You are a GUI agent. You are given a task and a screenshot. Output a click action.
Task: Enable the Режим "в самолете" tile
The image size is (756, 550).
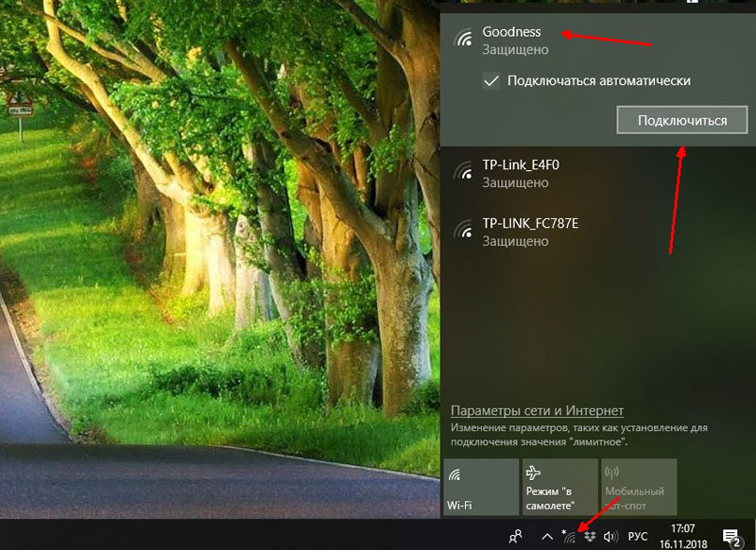tap(559, 487)
